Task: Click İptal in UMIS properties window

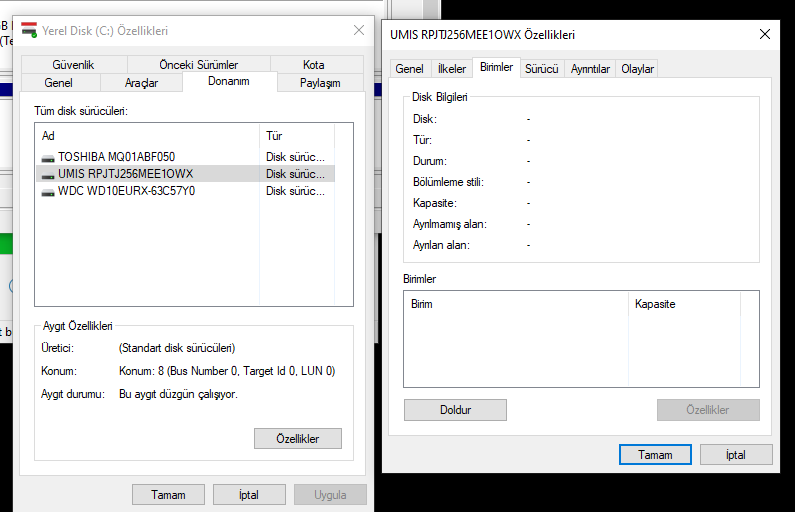Action: [736, 455]
